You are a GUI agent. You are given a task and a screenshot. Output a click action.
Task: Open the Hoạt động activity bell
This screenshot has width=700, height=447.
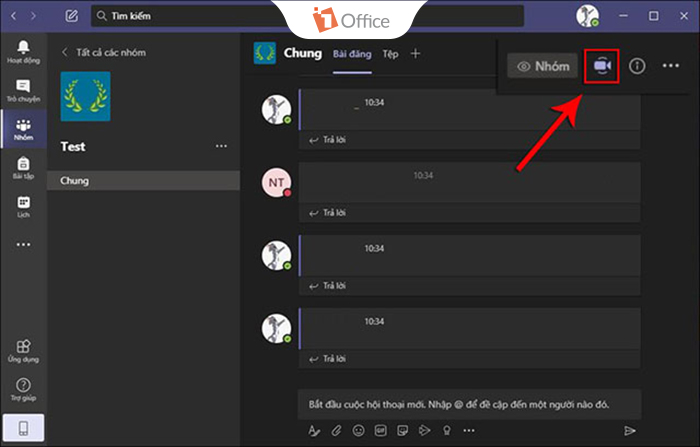(23, 52)
